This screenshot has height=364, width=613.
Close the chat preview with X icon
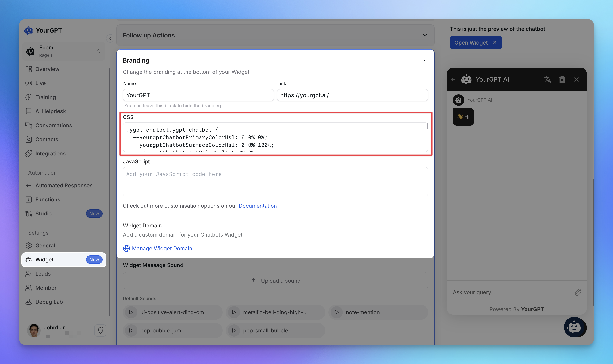(576, 79)
